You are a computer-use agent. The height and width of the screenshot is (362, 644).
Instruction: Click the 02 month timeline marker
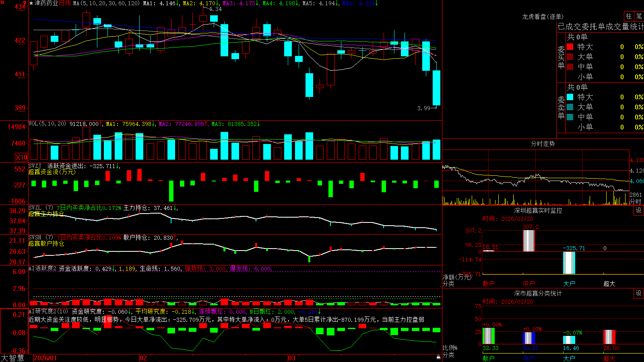143,358
